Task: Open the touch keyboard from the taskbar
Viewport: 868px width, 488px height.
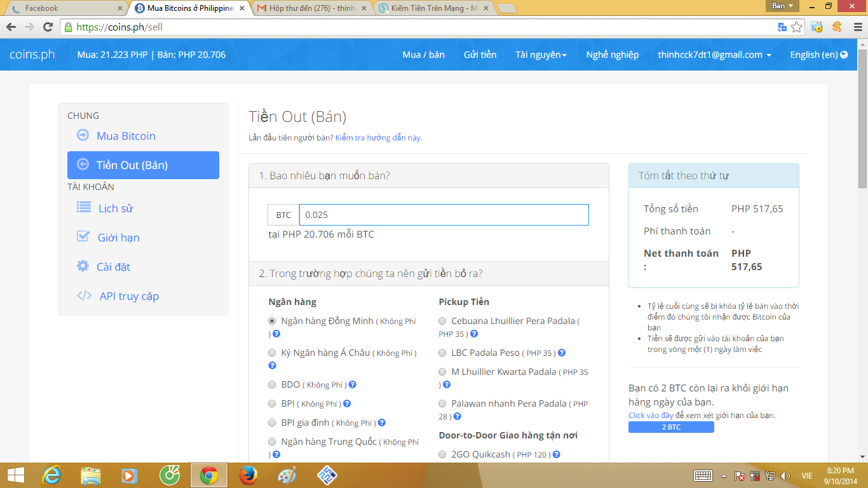Action: coord(703,475)
